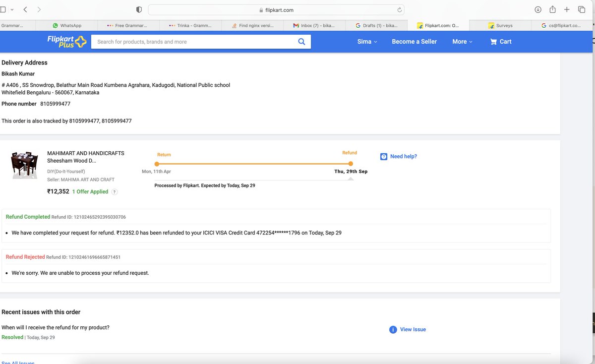
Task: Expand the More dropdown menu
Action: 462,42
